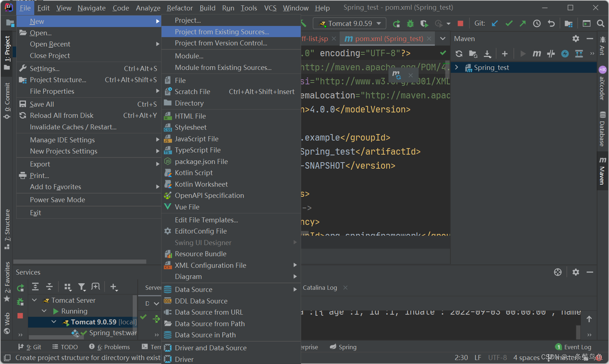The height and width of the screenshot is (364, 609).
Task: Open the Structure side tool window
Action: click(x=7, y=229)
